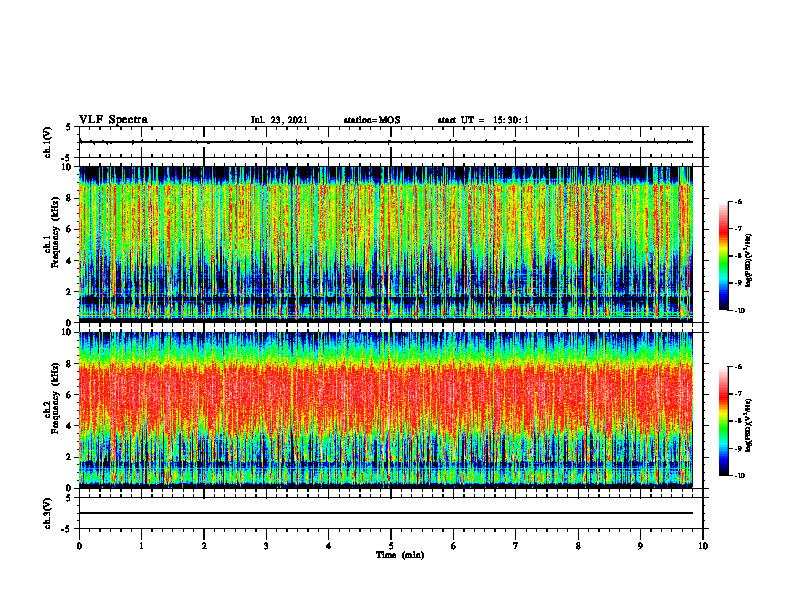Click the ch.2 spectrogram color scale bar

[x=723, y=421]
